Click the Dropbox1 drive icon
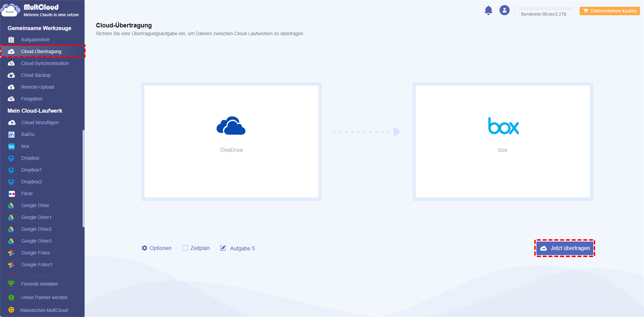The image size is (644, 317). point(11,170)
